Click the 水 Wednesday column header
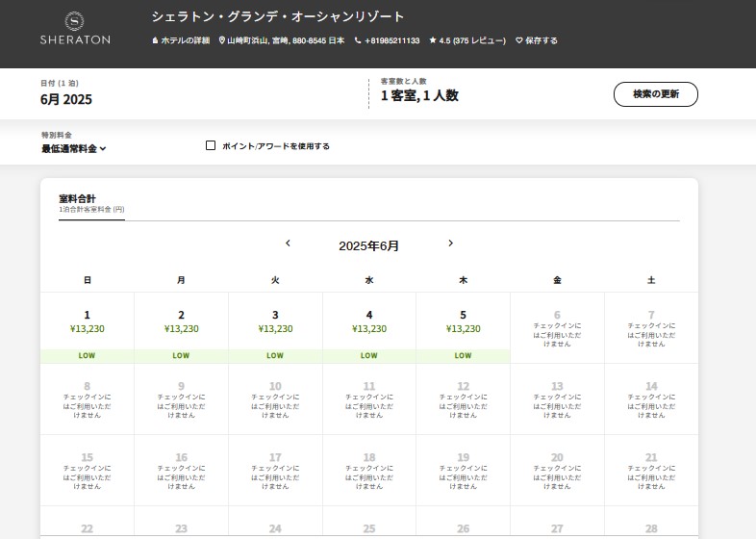Image resolution: width=756 pixels, height=539 pixels. click(x=369, y=280)
